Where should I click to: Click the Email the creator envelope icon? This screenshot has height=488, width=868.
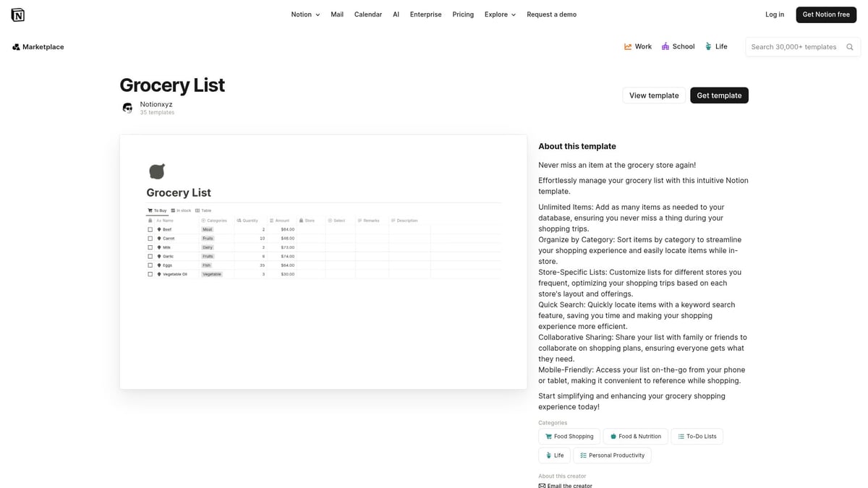click(542, 485)
